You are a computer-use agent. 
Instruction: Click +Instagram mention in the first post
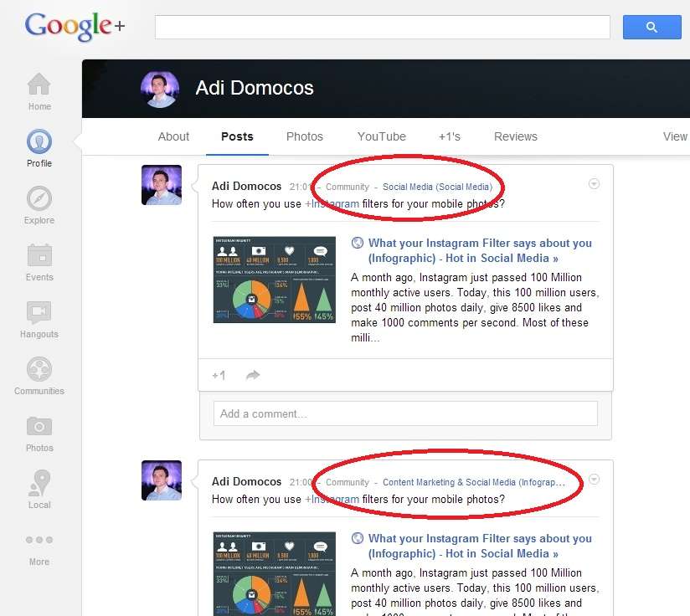[x=332, y=204]
